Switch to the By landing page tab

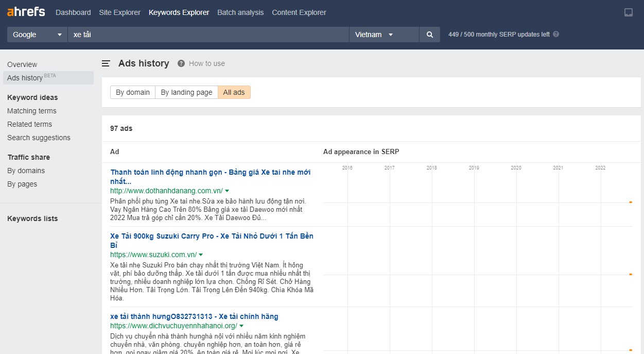(186, 92)
